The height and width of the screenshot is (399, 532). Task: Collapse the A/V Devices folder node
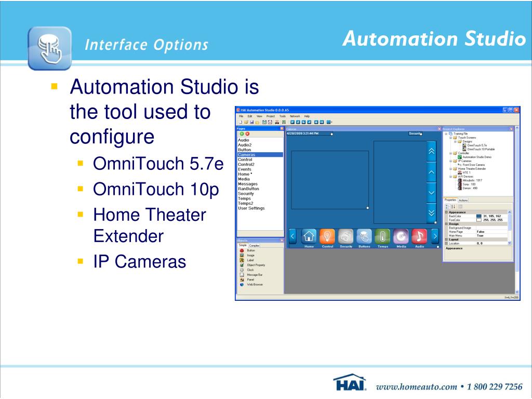pos(451,177)
